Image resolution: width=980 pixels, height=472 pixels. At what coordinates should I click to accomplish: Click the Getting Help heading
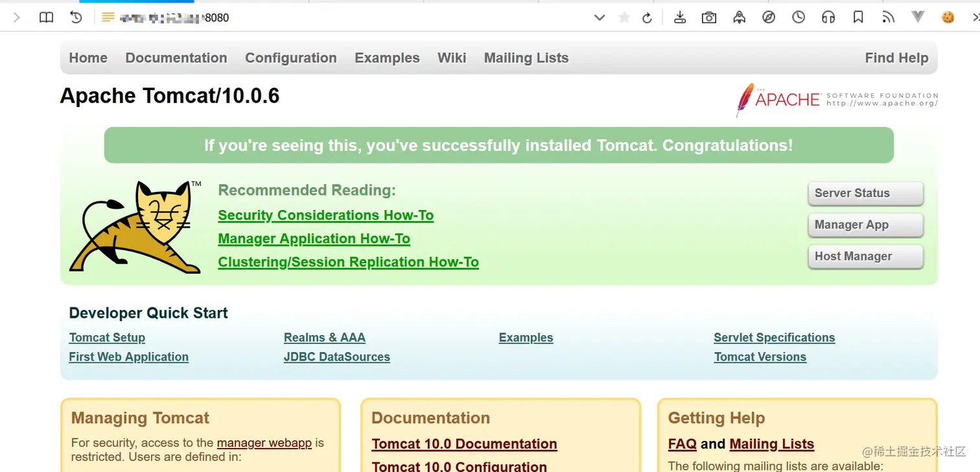717,418
